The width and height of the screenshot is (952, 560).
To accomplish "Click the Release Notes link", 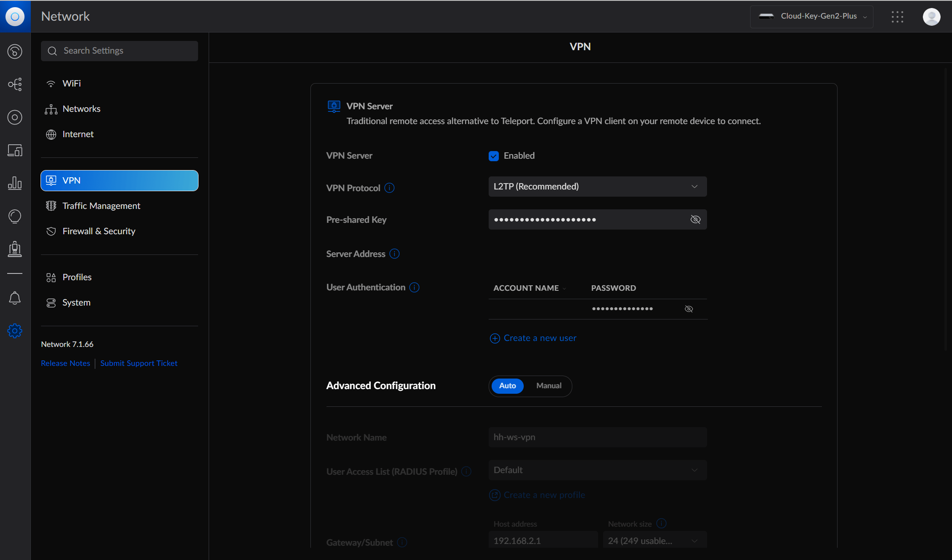I will point(65,363).
